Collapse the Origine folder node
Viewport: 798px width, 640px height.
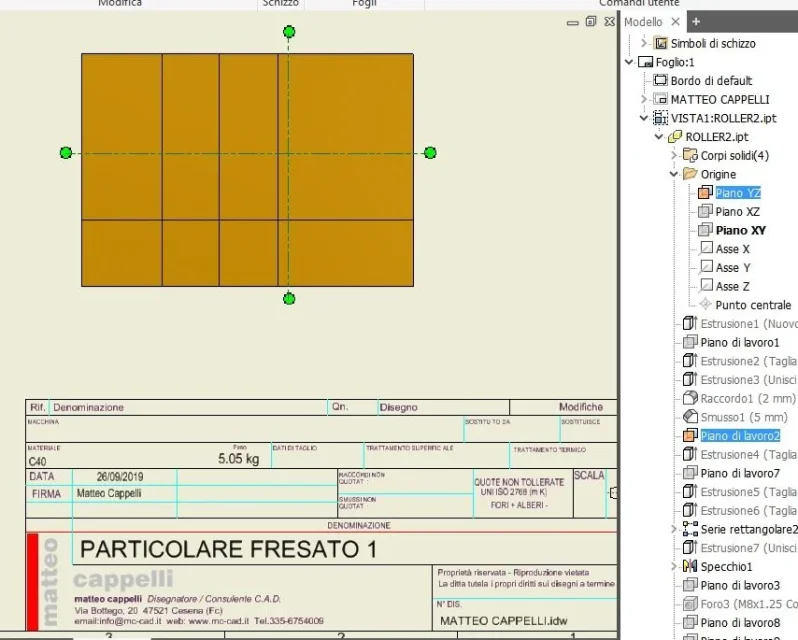coord(674,174)
